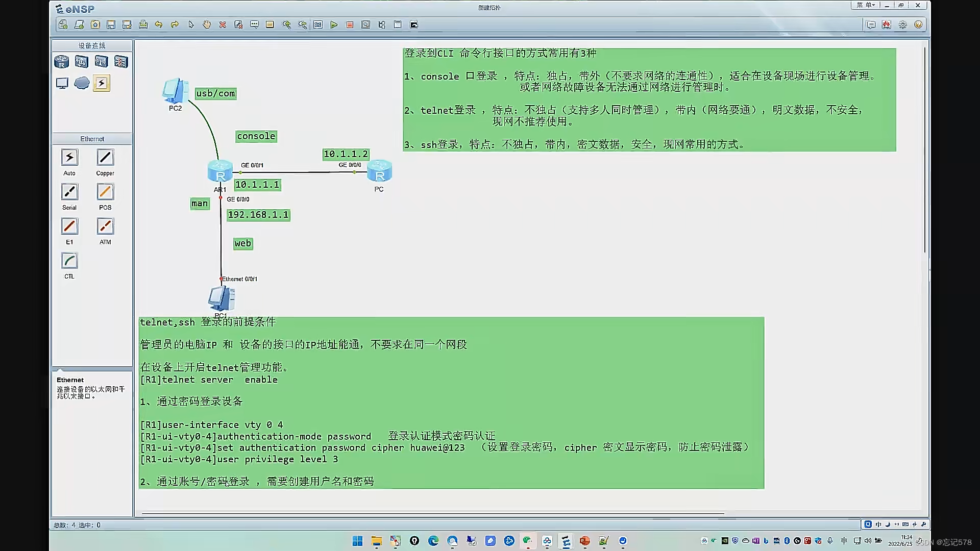The width and height of the screenshot is (980, 551).
Task: Select the Router device category icon
Action: pyautogui.click(x=61, y=62)
